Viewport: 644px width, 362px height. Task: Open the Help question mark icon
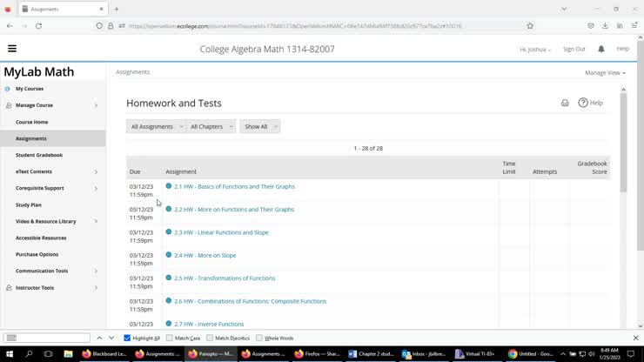click(x=583, y=103)
